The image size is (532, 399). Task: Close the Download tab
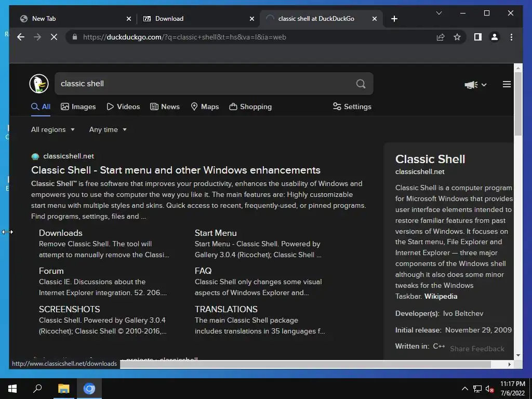pyautogui.click(x=252, y=19)
